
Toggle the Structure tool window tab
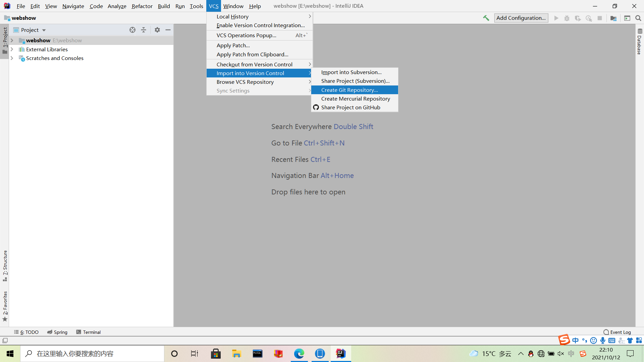pos(5,265)
